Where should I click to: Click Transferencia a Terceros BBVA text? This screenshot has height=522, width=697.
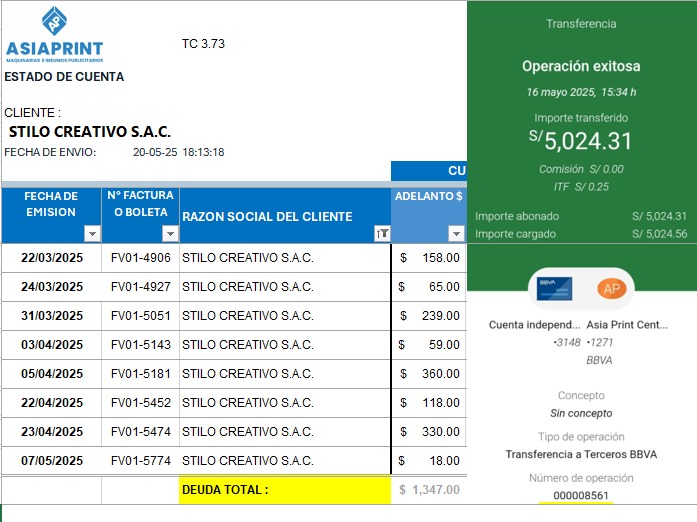click(x=581, y=455)
